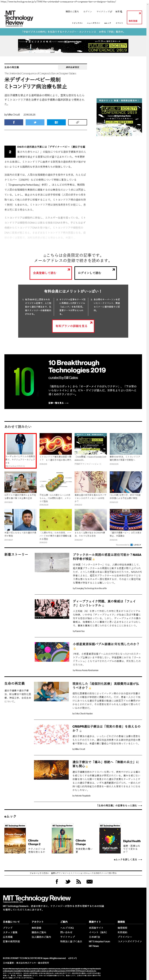The width and height of the screenshot is (149, 980).
Task: Select the イベント navigation item
Action: [x=119, y=23]
